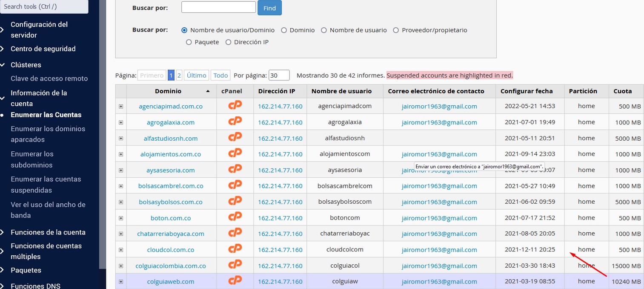Select the Dominio search radio button
Image resolution: width=644 pixels, height=289 pixels.
pos(284,30)
